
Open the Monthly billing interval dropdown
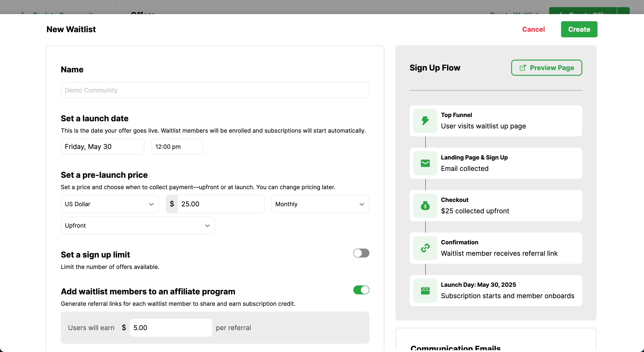320,204
